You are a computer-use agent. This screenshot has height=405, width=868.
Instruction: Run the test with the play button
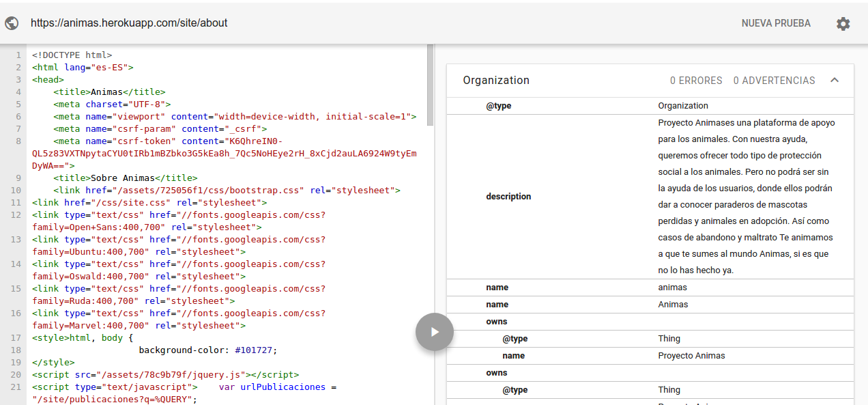[435, 332]
